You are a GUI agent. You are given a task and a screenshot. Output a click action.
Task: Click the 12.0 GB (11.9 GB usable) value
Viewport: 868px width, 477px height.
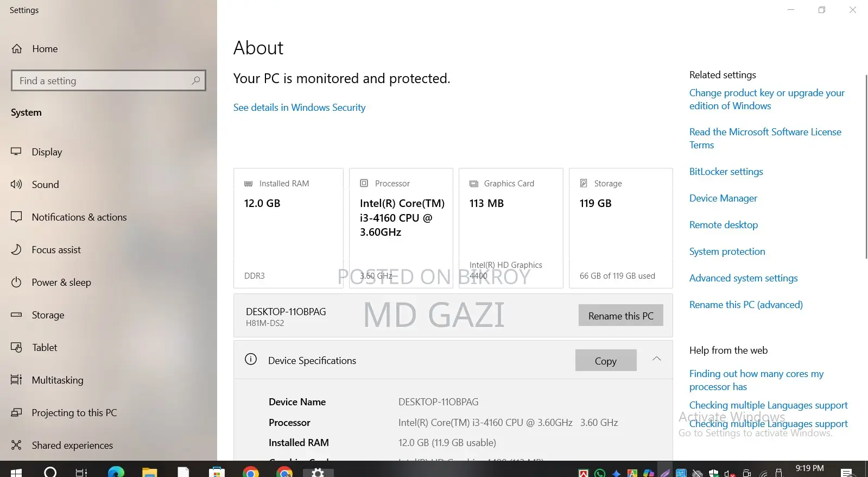447,443
